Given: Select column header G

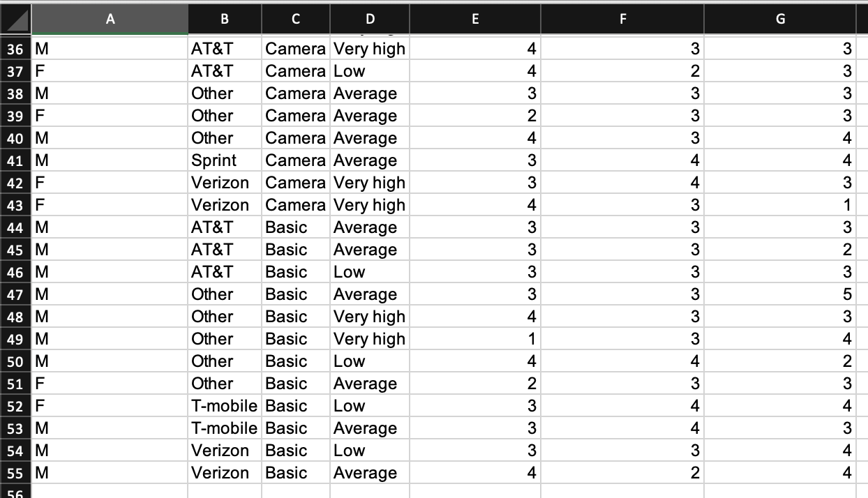Looking at the screenshot, I should [x=779, y=19].
